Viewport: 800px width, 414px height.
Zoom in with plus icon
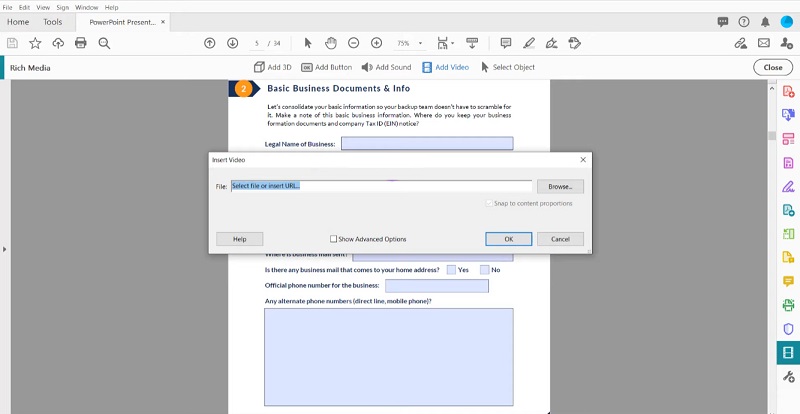pos(377,43)
